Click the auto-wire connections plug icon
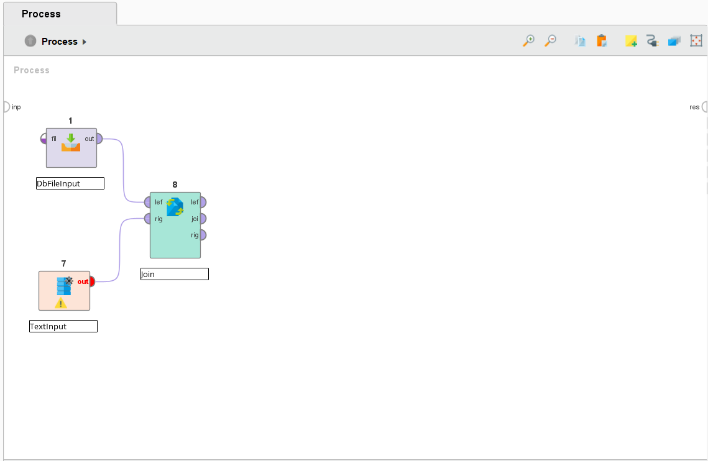The image size is (708, 461). [652, 41]
